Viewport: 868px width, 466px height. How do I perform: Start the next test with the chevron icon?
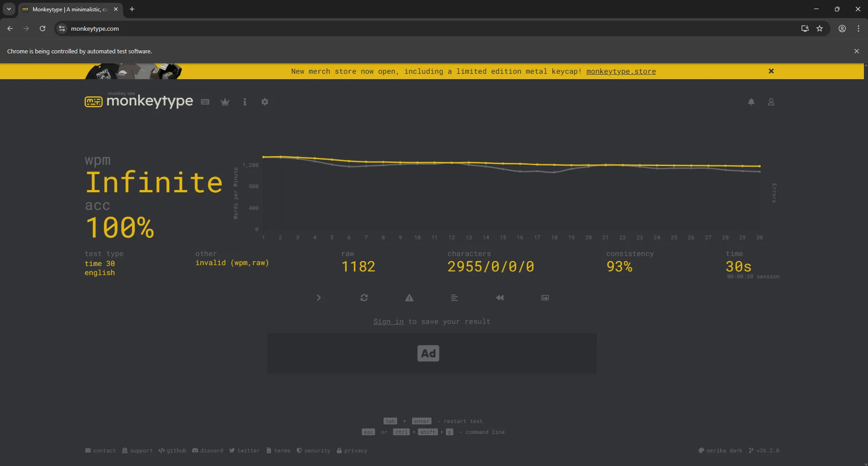point(319,298)
